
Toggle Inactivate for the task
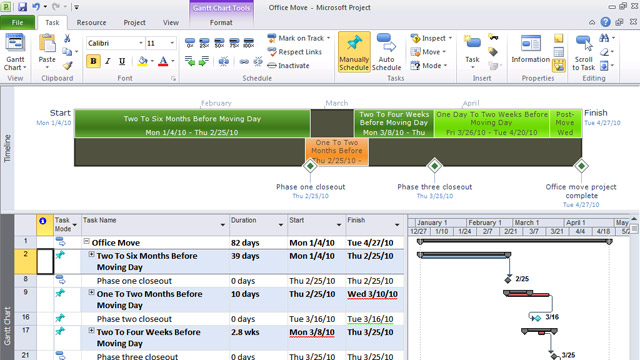click(x=288, y=65)
